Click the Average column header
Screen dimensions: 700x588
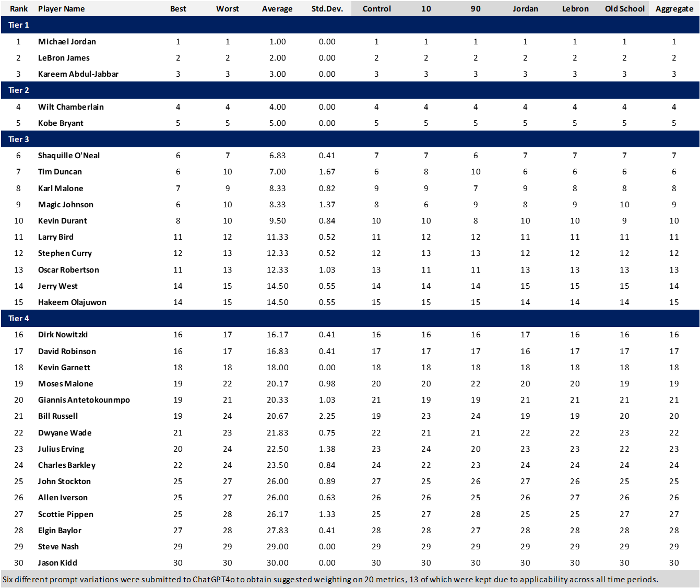pyautogui.click(x=277, y=9)
